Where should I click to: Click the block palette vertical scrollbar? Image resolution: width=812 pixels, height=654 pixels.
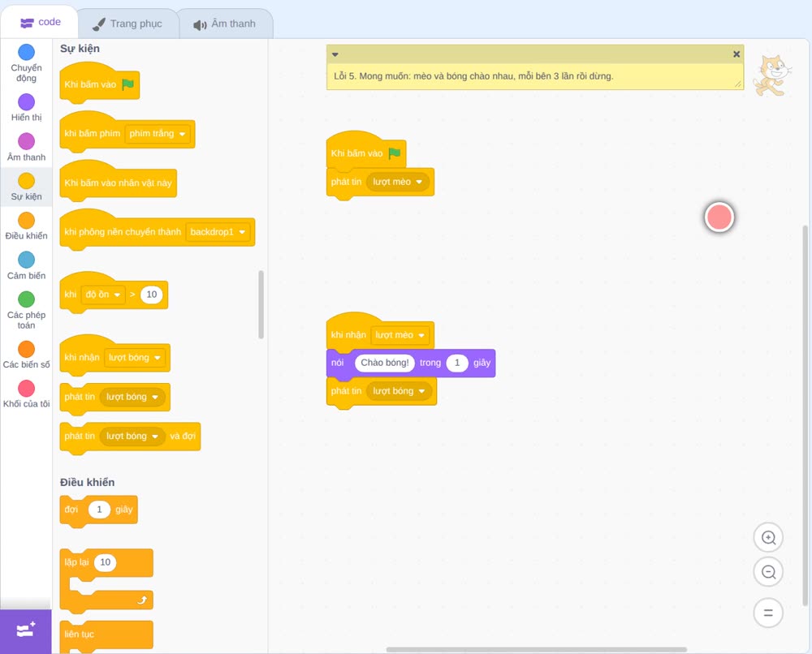pyautogui.click(x=261, y=304)
